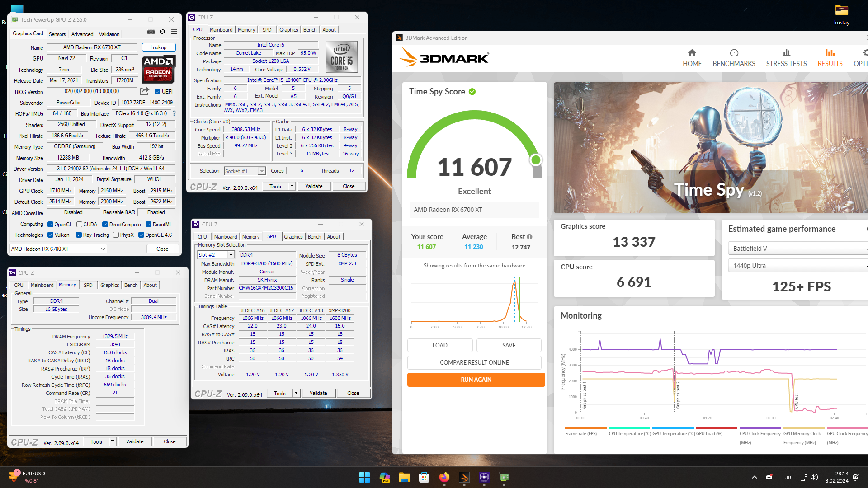868x488 pixels.
Task: Click RUN AGAIN in 3DMark
Action: point(476,380)
